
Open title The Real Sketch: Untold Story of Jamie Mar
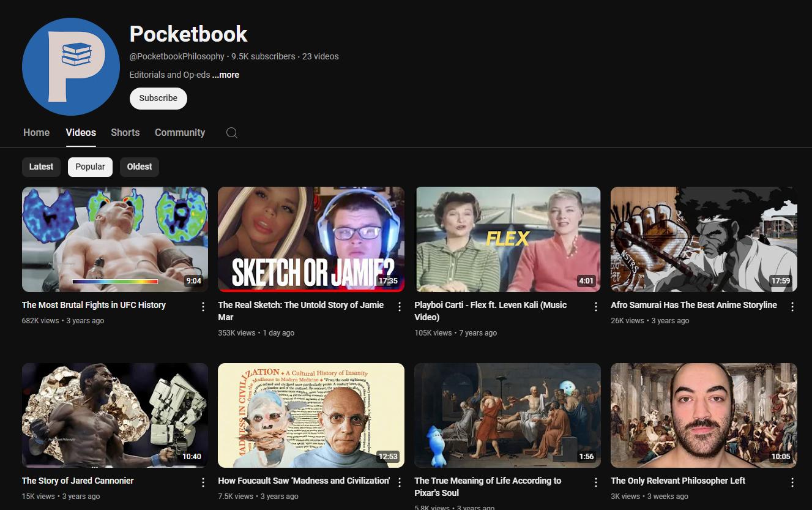(x=301, y=311)
